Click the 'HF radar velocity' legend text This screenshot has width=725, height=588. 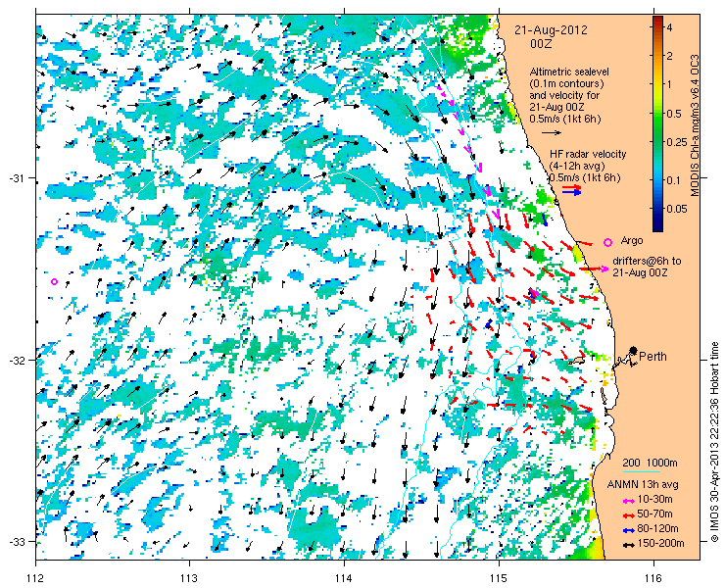coord(588,154)
